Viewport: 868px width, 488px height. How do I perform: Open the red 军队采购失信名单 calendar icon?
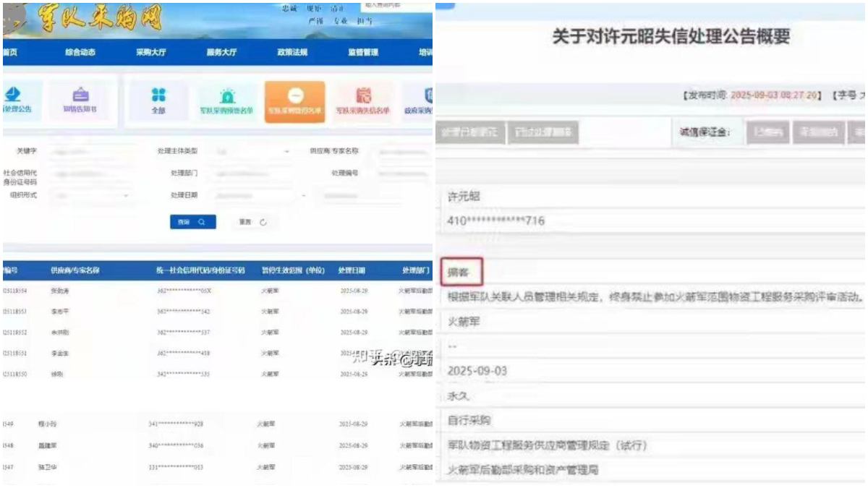364,96
